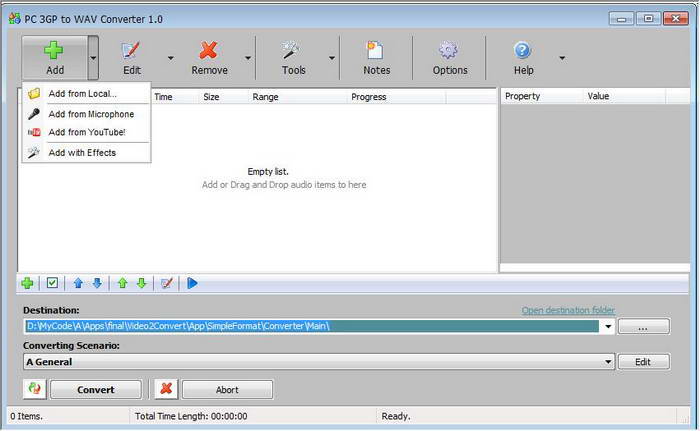Click the 'Empty list.' placeholder text
This screenshot has height=431, width=700.
tap(268, 172)
